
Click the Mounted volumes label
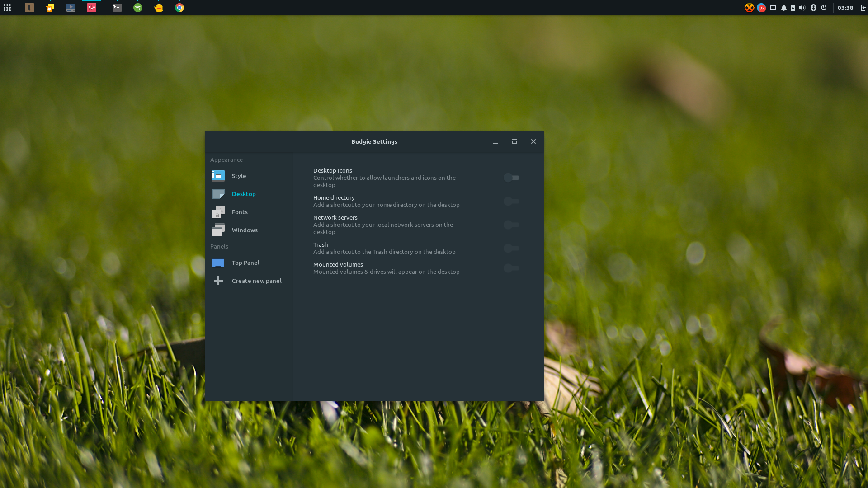[338, 264]
